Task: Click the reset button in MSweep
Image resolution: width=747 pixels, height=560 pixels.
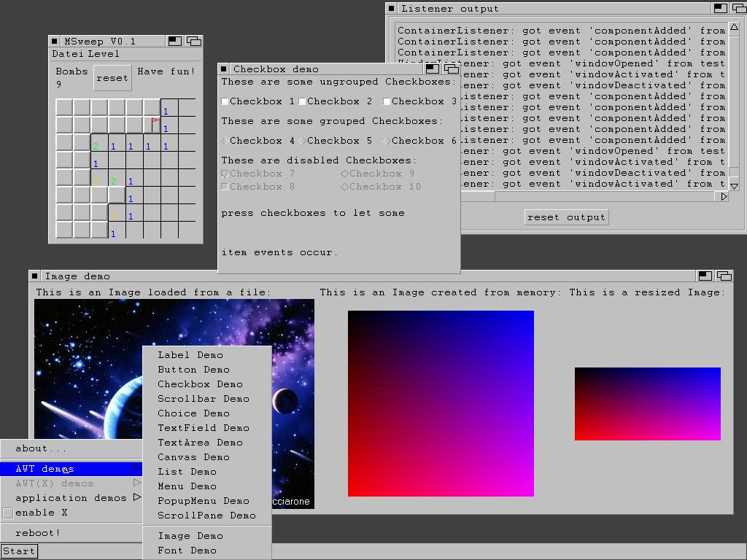Action: click(x=112, y=78)
